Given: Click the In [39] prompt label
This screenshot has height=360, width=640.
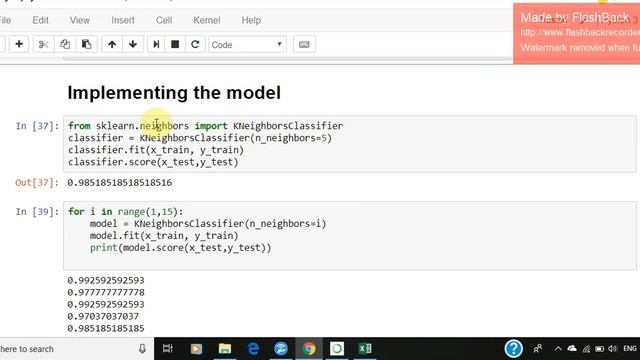Looking at the screenshot, I should 37,211.
